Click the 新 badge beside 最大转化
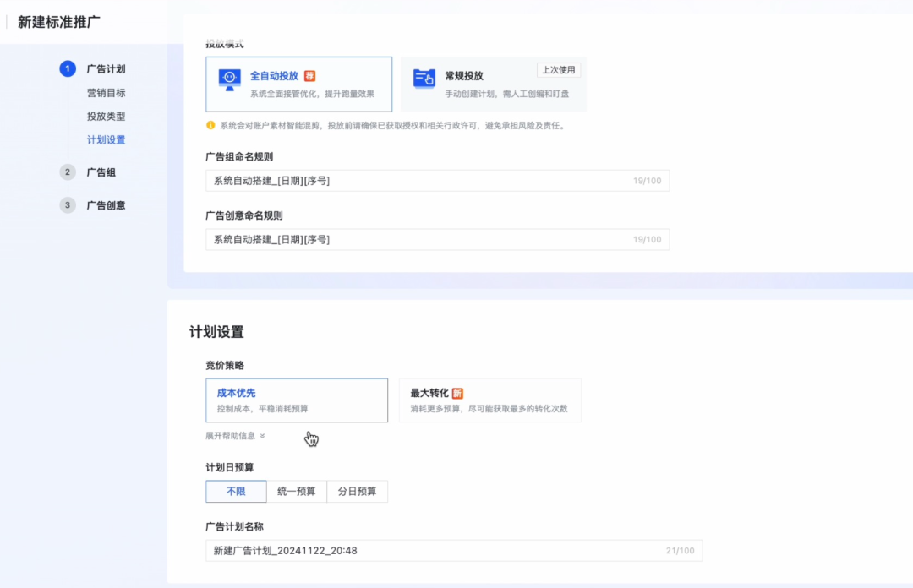Screen dimensions: 913x588 point(457,394)
